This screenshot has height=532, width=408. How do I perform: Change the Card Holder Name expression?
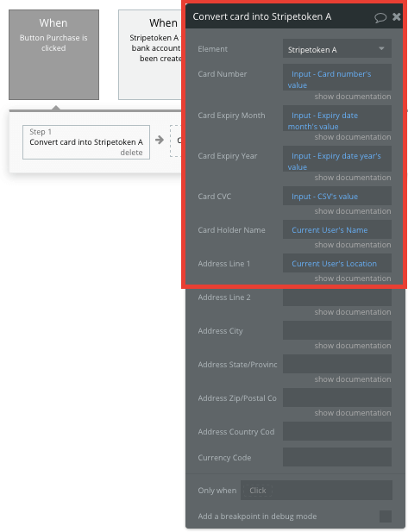point(337,229)
